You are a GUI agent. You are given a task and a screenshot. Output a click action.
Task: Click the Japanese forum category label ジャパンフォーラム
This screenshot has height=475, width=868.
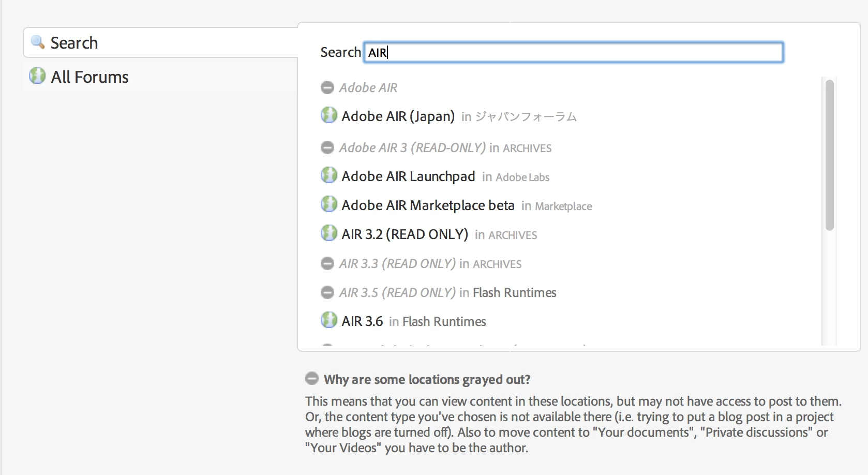pos(526,117)
